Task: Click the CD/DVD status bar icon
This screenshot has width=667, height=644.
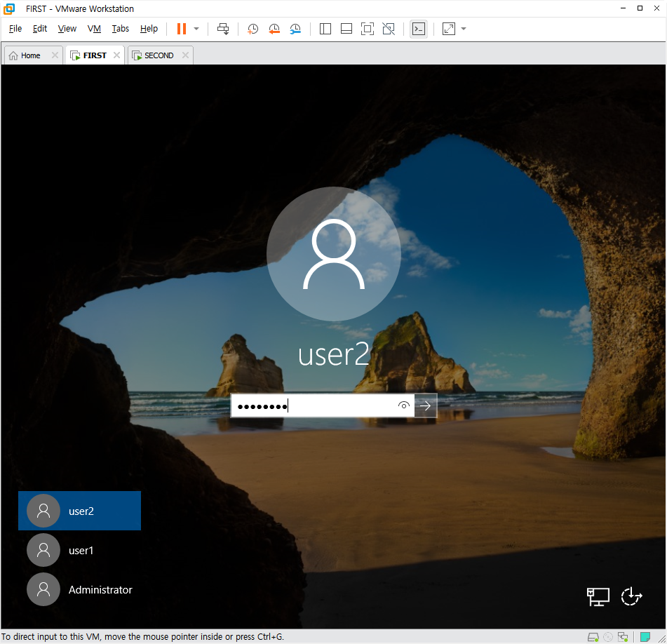Action: click(608, 637)
